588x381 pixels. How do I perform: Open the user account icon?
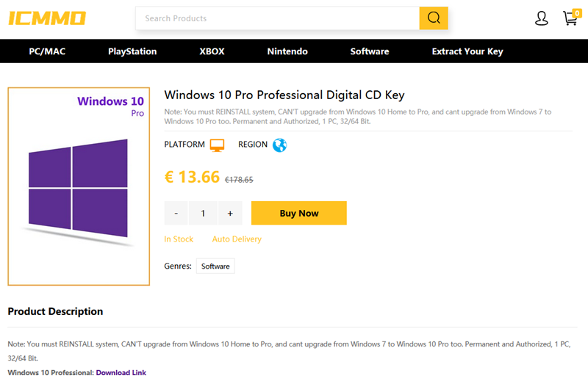pos(542,18)
